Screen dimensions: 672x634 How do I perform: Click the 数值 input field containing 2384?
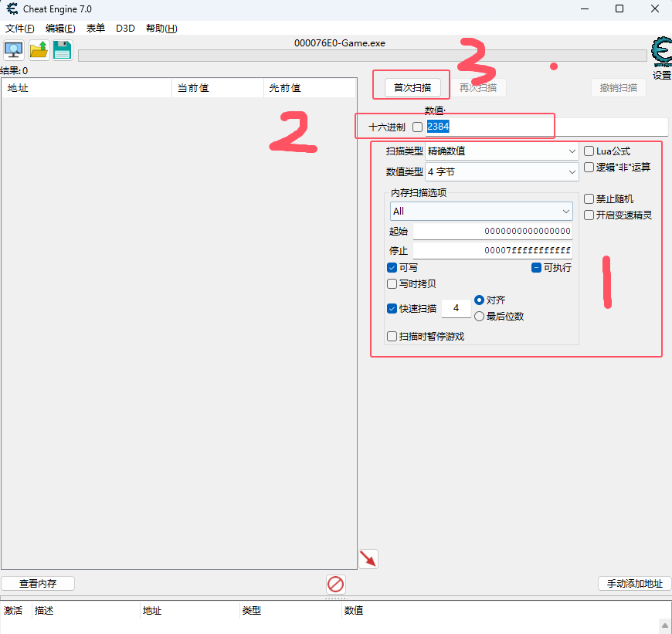[547, 127]
